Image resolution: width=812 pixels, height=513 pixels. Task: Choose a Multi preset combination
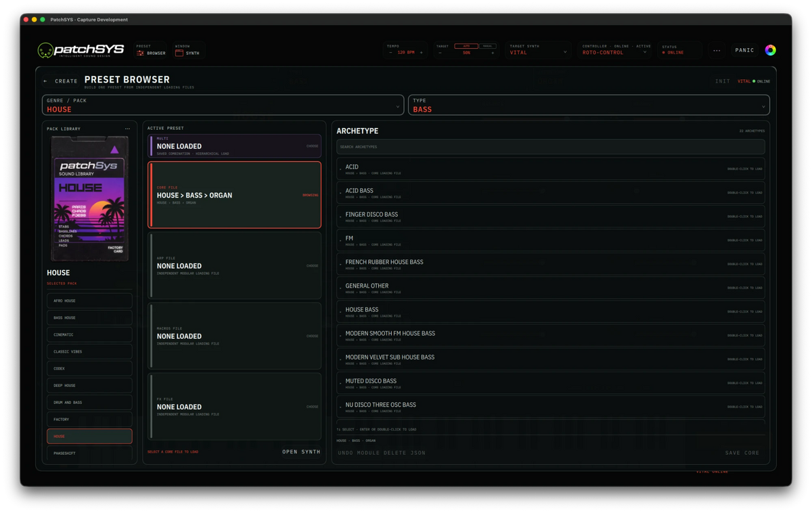click(x=234, y=146)
